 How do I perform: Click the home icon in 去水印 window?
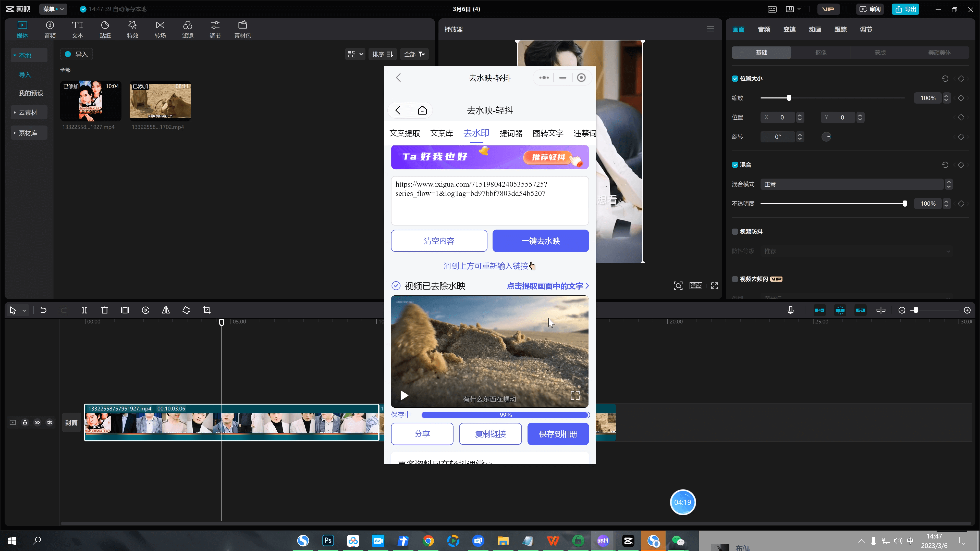(x=422, y=110)
